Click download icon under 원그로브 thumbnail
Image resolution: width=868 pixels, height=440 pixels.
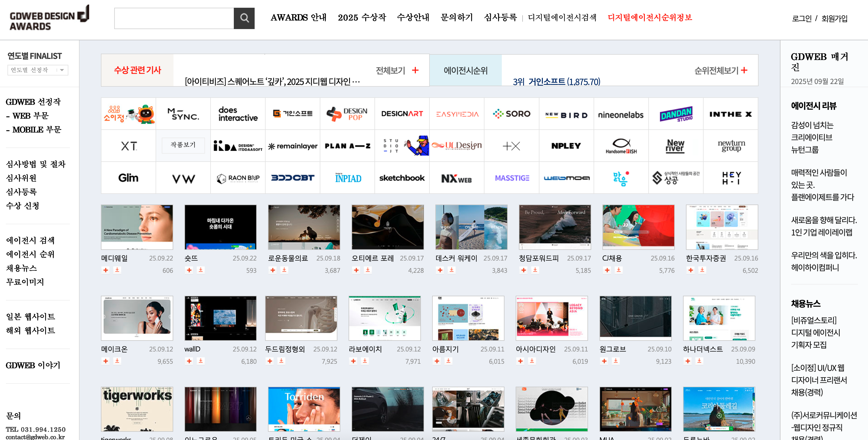coord(616,361)
